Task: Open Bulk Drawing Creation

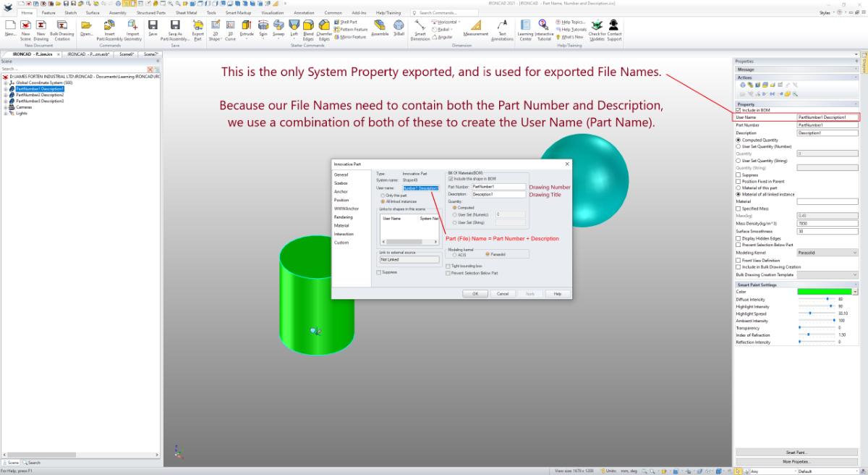Action: pos(61,25)
